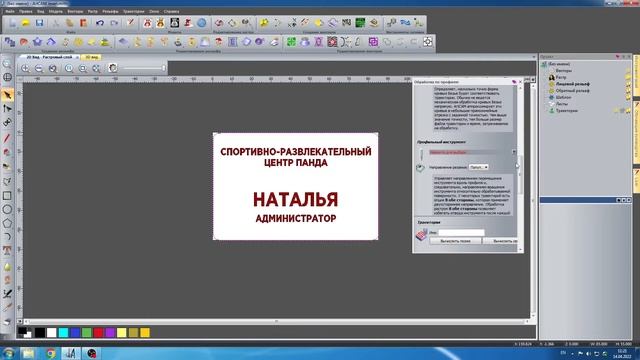Click the crosshair target icon at toolbar end
This screenshot has height=360, width=640.
[427, 42]
